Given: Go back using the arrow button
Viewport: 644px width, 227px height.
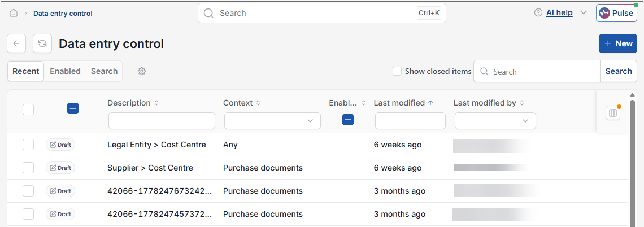Looking at the screenshot, I should [x=16, y=43].
